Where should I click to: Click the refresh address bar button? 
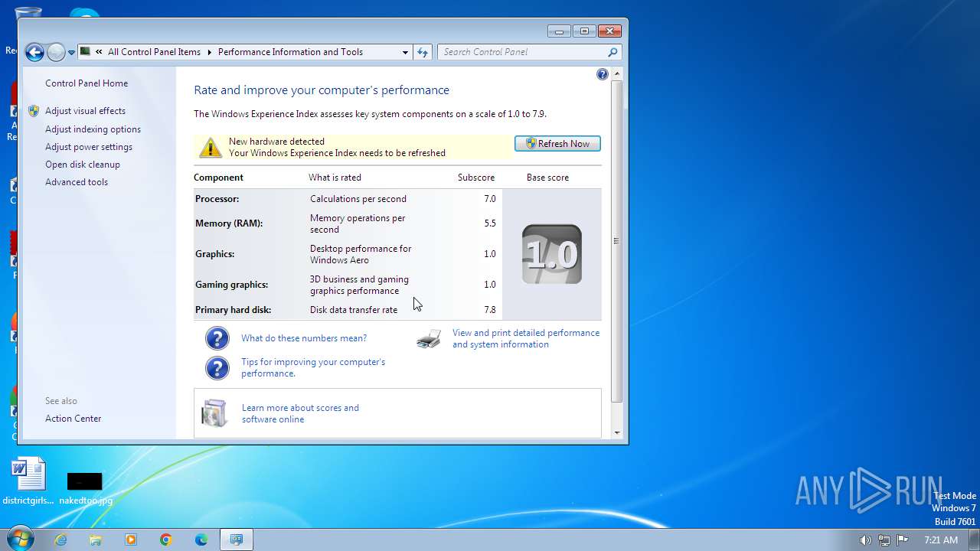(423, 52)
